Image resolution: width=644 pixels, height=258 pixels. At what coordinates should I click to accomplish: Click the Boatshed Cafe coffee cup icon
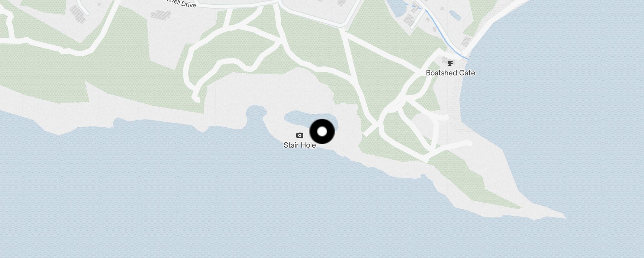[450, 63]
